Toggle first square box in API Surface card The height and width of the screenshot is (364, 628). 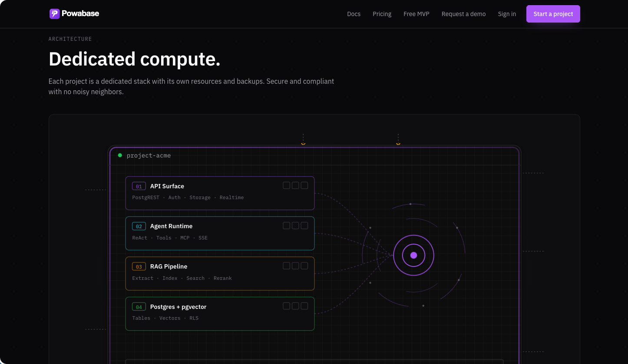(287, 185)
